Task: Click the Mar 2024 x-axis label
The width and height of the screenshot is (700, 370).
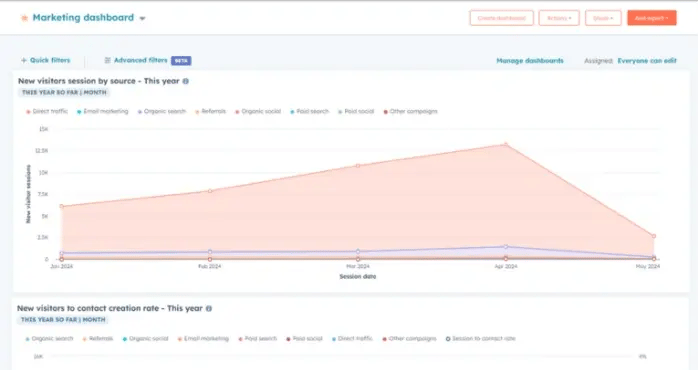Action: tap(358, 266)
